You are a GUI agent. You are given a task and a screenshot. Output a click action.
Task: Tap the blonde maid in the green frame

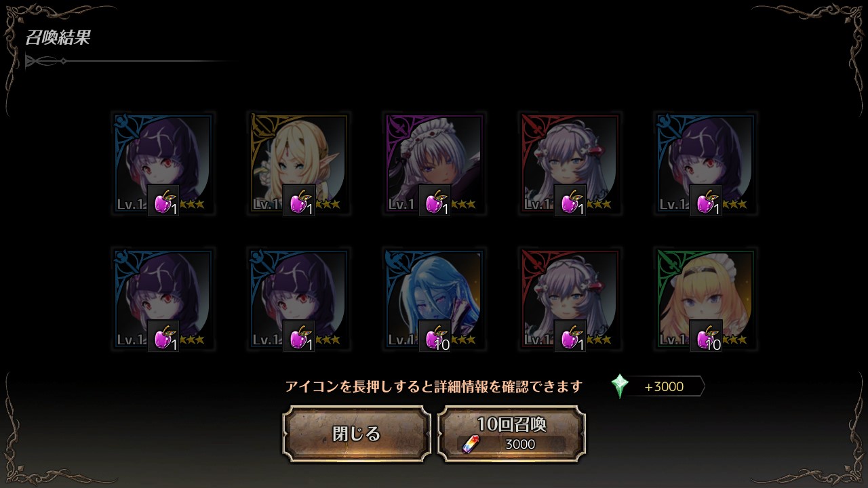click(706, 299)
